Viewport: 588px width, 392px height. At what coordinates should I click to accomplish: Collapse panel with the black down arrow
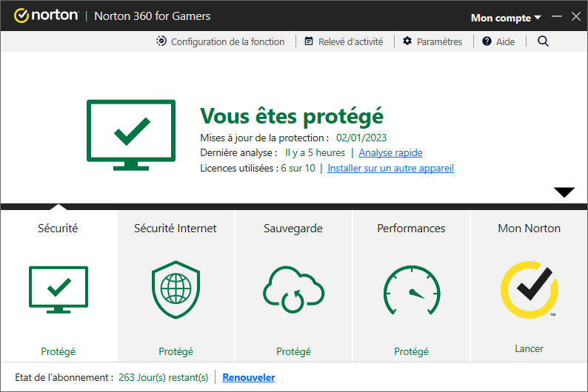click(564, 192)
